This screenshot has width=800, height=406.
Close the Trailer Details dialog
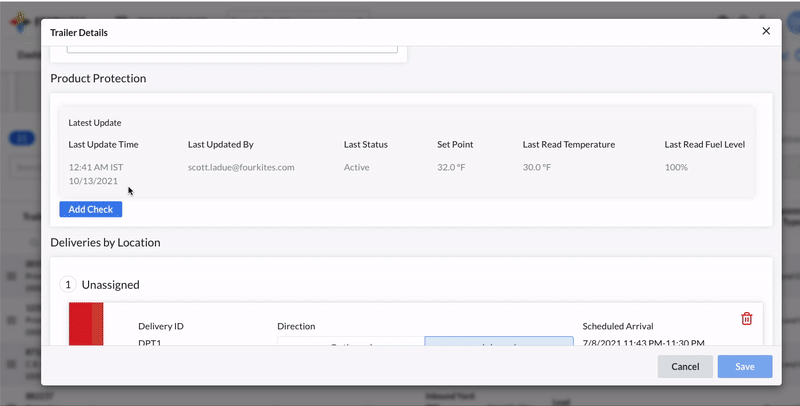[x=766, y=31]
